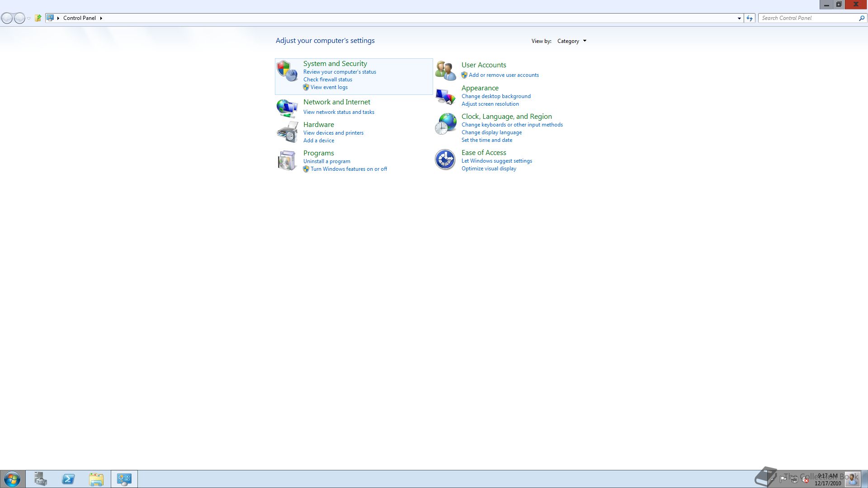Viewport: 868px width, 488px height.
Task: Open the Start menu orb
Action: tap(12, 479)
